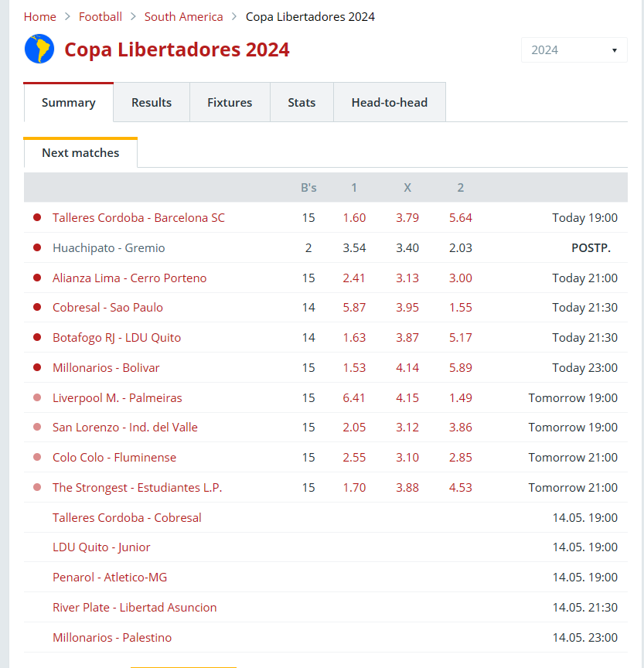This screenshot has height=668, width=644.
Task: Click the 2.41 home odds for Alianza Lima
Action: pos(354,278)
